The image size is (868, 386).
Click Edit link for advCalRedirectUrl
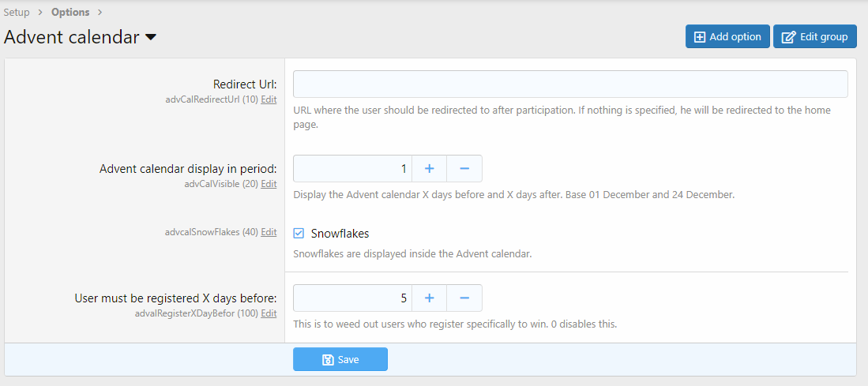coord(269,99)
